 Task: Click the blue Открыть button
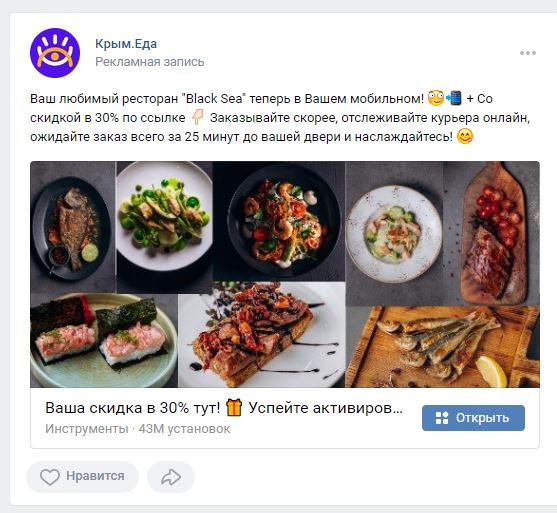(x=473, y=418)
